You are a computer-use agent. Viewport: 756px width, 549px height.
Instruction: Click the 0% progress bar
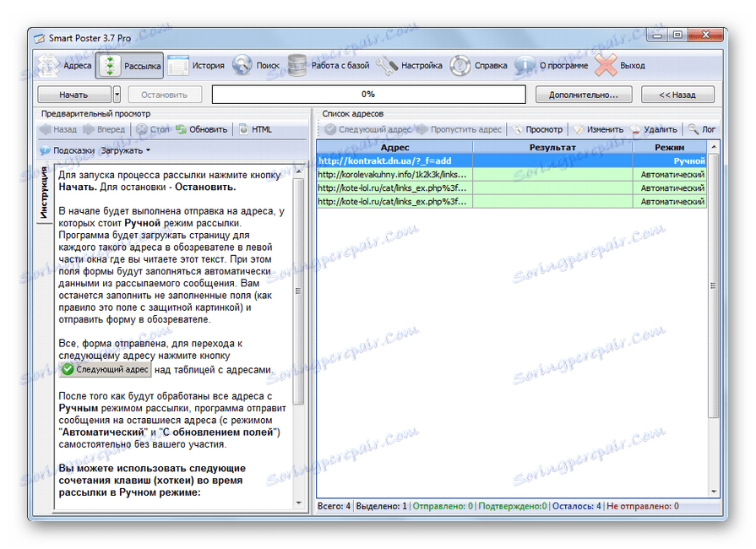[x=369, y=94]
